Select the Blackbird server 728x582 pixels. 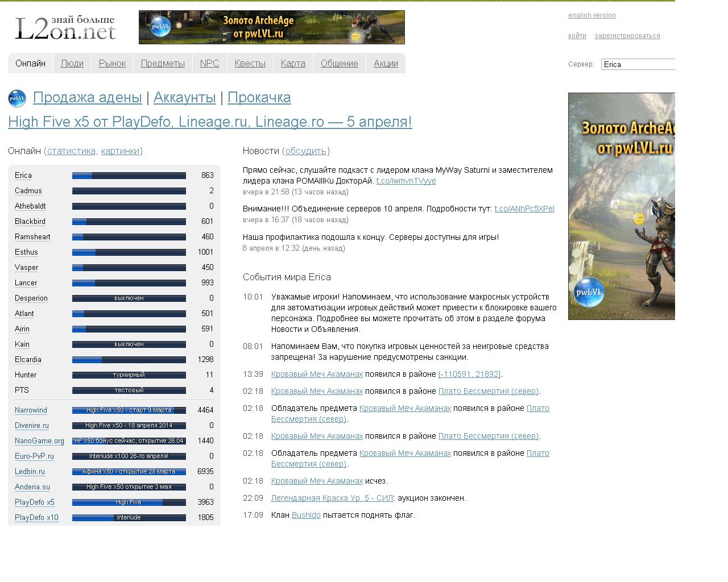coord(30,222)
